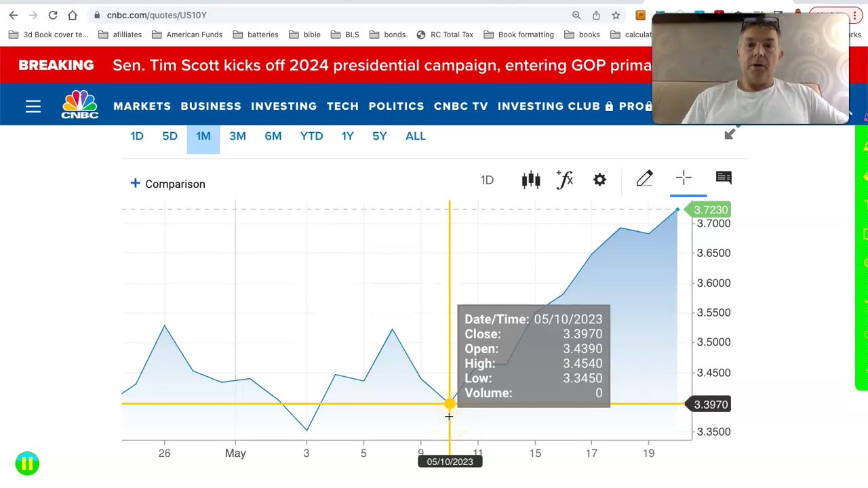The image size is (868, 488).
Task: Open the candlestick chart type icon
Action: (531, 180)
